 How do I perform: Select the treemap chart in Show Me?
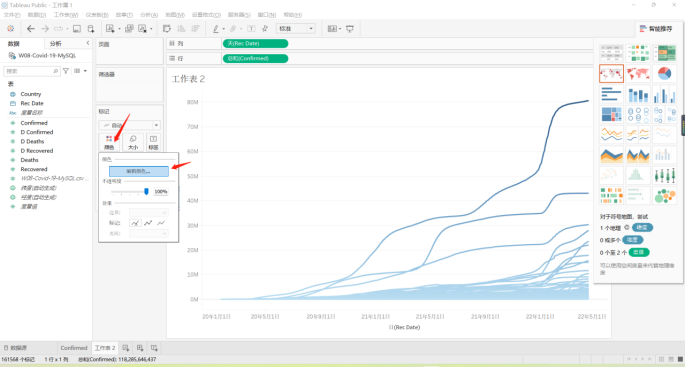pyautogui.click(x=611, y=114)
